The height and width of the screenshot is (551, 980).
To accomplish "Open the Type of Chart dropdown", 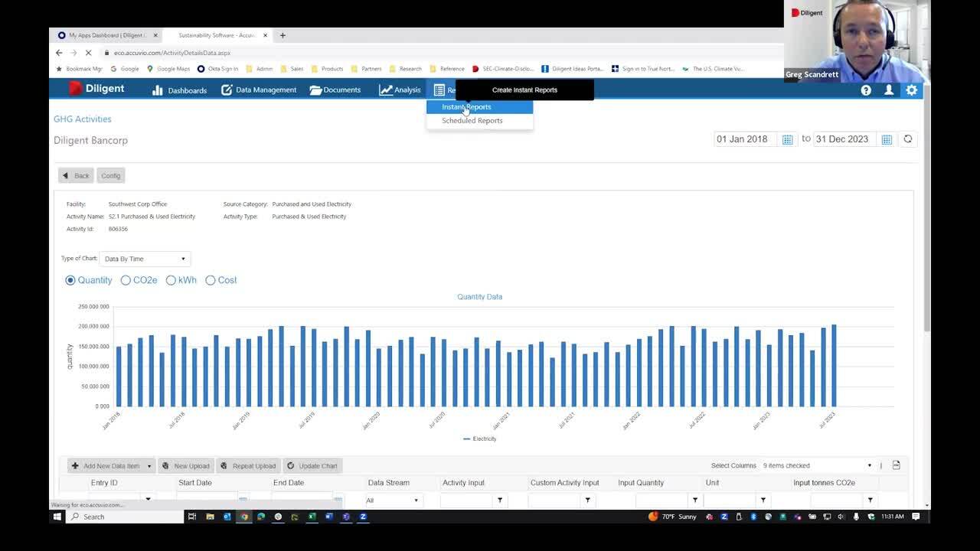I will tap(145, 259).
